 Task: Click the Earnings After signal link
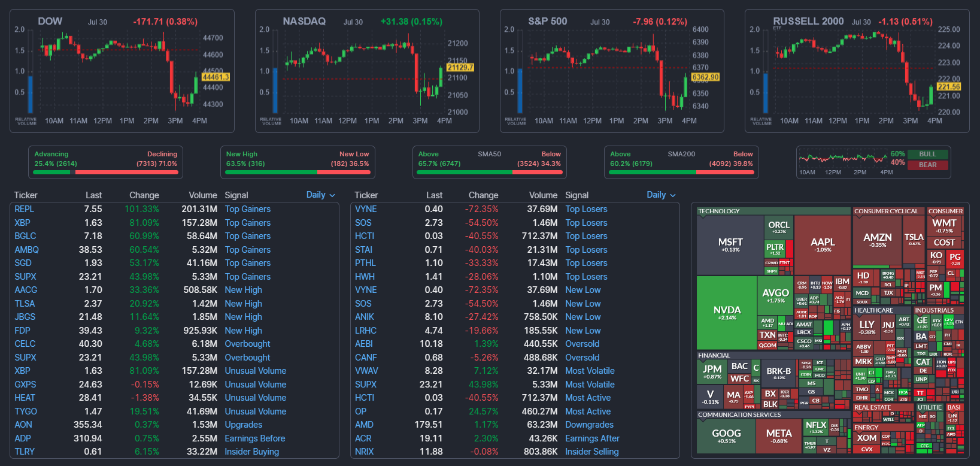[592, 438]
